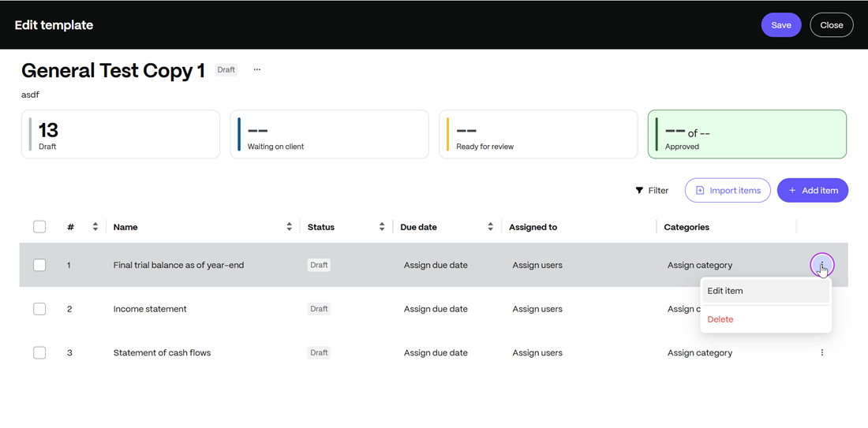This screenshot has width=868, height=428.
Task: Click the Import items button
Action: (728, 190)
